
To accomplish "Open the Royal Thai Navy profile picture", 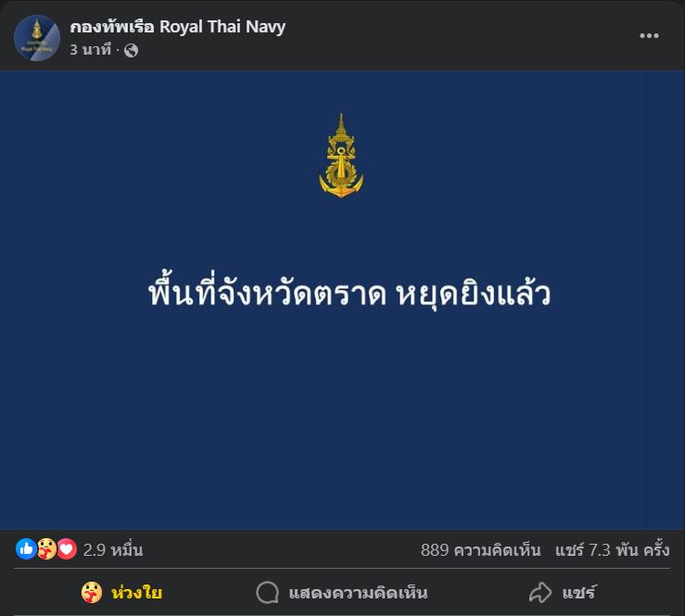I will [37, 38].
